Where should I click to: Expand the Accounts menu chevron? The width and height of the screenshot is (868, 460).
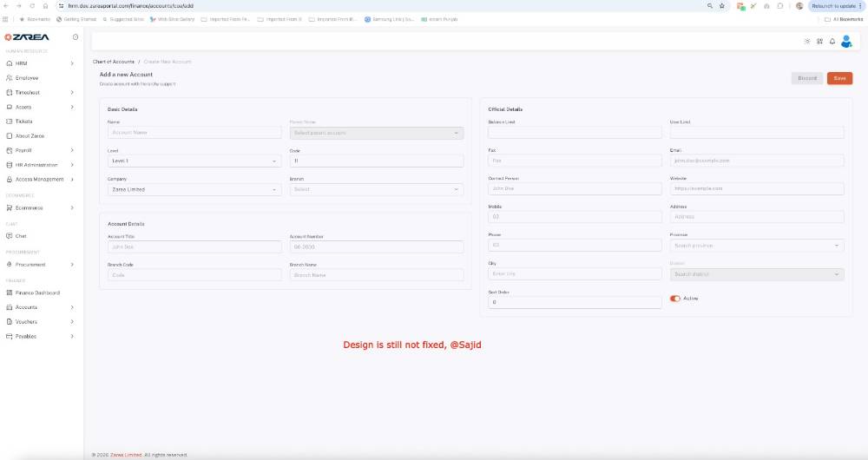[72, 307]
